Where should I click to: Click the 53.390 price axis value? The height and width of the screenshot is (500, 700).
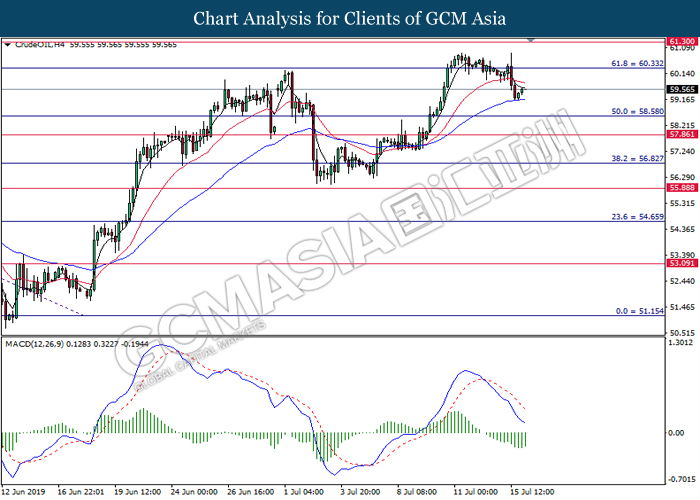(682, 255)
